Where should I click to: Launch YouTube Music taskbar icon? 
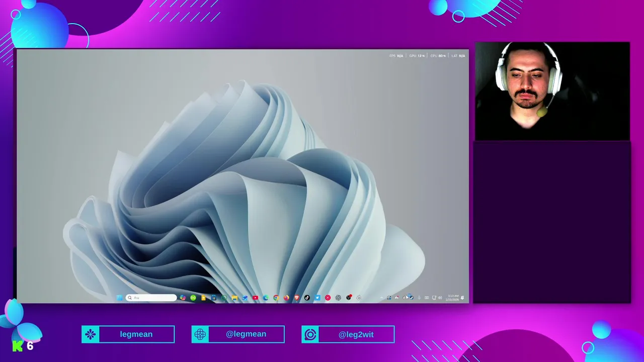328,298
